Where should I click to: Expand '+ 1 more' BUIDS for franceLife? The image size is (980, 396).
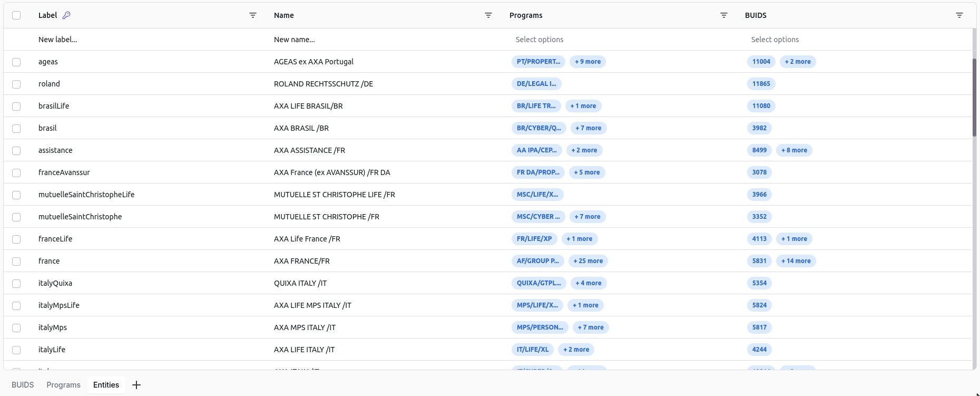coord(794,239)
